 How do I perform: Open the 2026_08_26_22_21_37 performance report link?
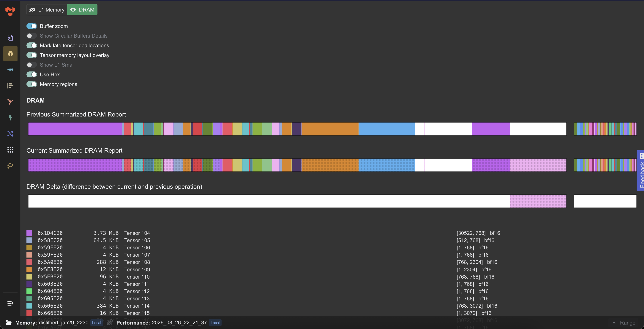pos(179,322)
